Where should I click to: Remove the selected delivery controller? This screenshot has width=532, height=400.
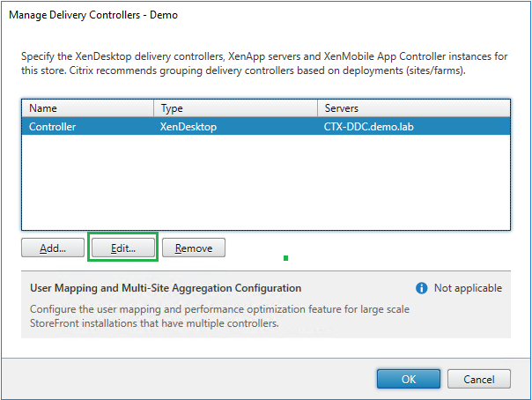193,248
